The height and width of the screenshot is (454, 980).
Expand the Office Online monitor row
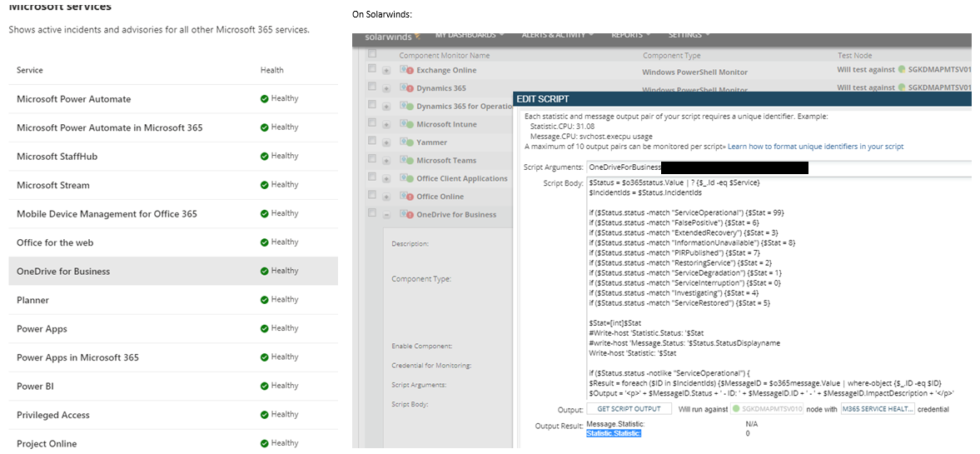pyautogui.click(x=386, y=197)
